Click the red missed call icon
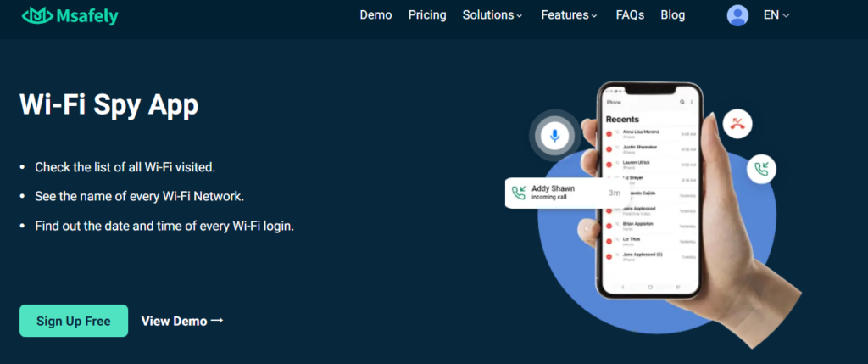 pyautogui.click(x=737, y=124)
